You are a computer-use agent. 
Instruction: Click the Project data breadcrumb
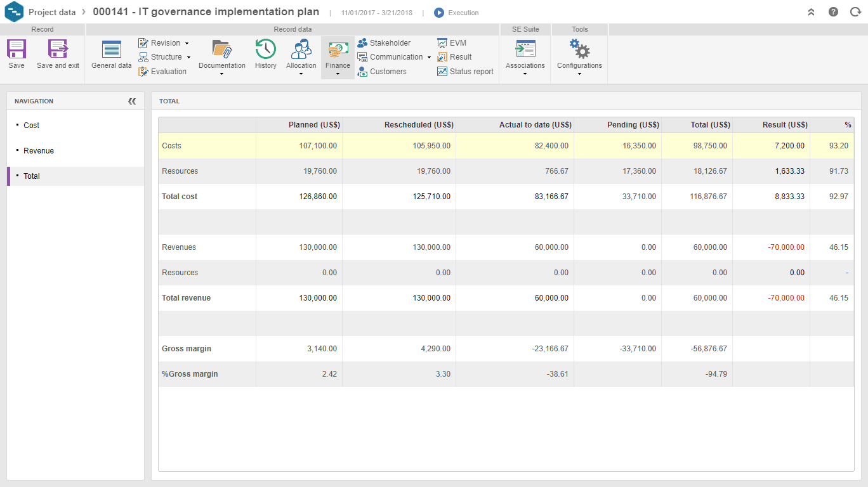pyautogui.click(x=52, y=12)
